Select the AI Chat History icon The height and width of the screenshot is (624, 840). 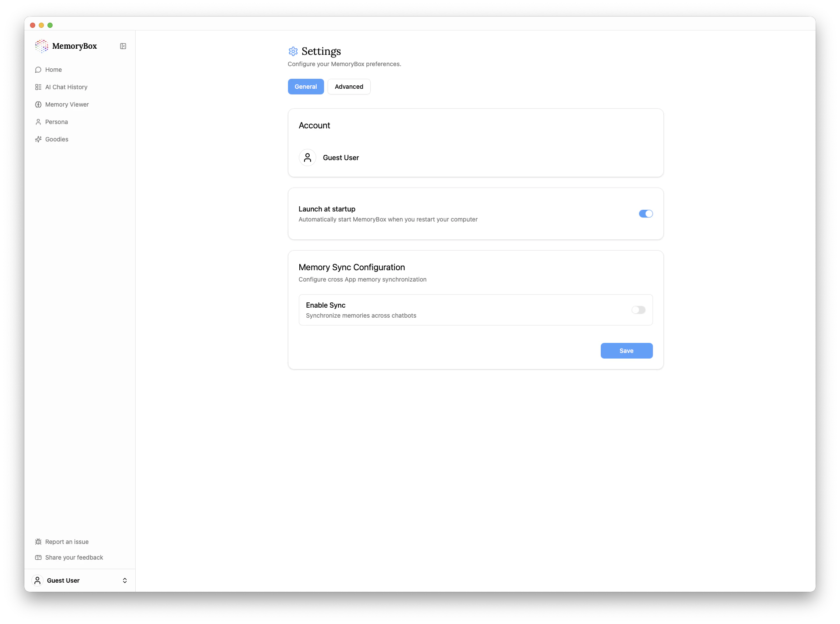pyautogui.click(x=38, y=87)
